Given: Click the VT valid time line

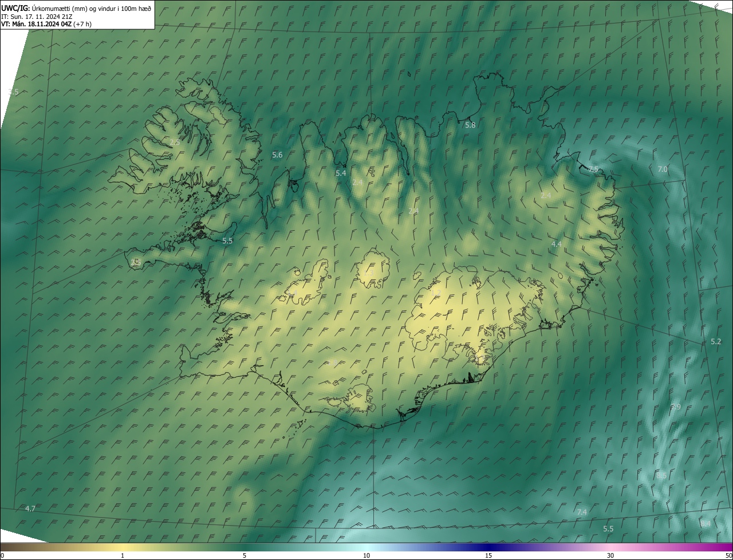Looking at the screenshot, I should point(46,24).
